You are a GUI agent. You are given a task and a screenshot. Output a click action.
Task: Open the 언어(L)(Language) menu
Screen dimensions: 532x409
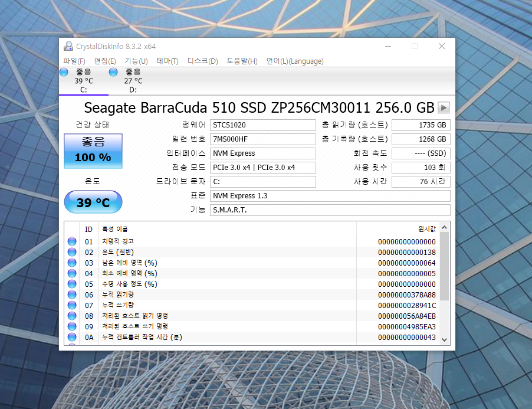(295, 61)
